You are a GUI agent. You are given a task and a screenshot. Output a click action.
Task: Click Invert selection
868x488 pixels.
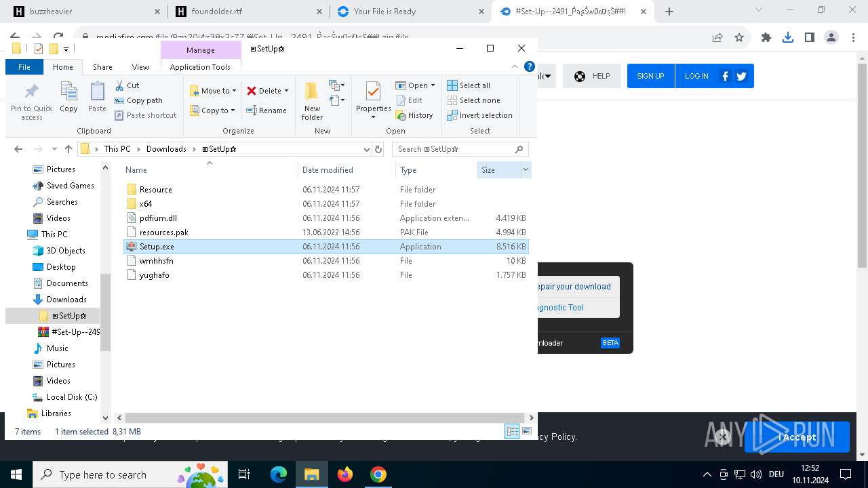click(x=479, y=115)
